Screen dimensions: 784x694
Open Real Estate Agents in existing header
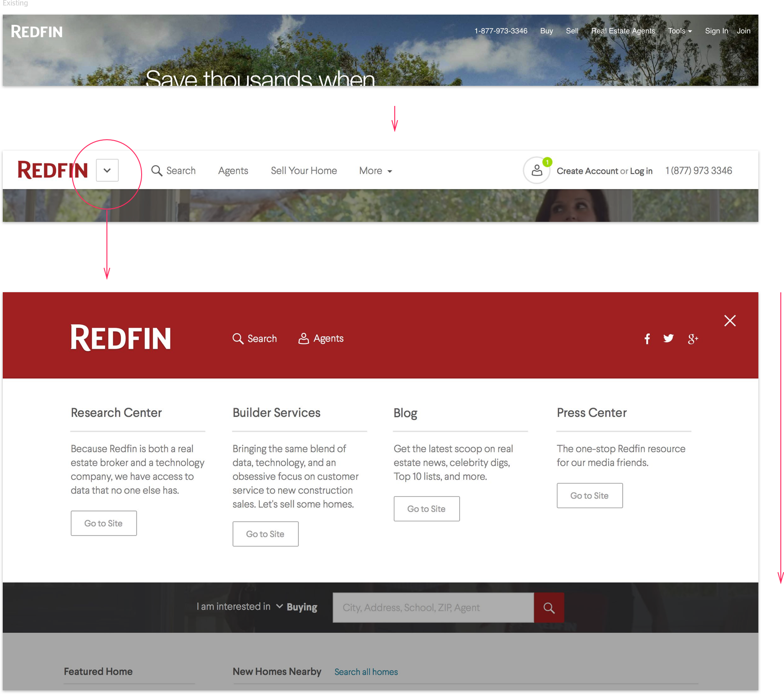pos(623,31)
